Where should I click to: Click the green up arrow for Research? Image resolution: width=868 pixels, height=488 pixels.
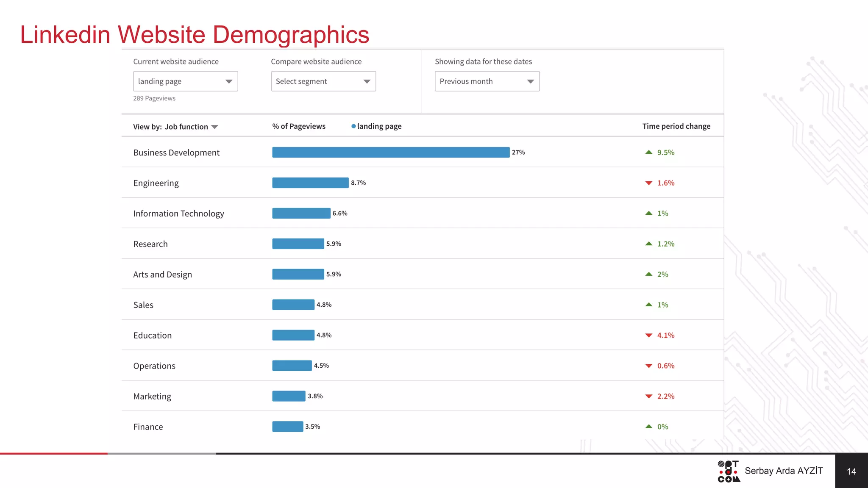[648, 244]
